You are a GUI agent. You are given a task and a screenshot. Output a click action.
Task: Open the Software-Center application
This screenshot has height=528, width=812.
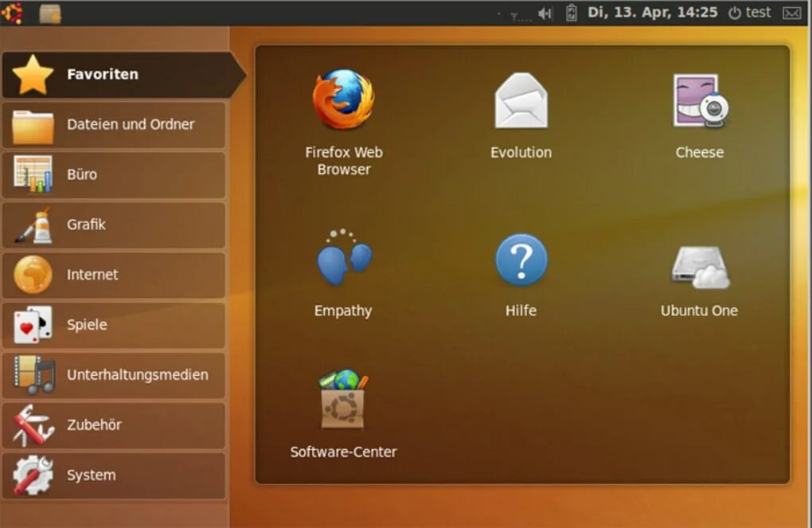pos(343,400)
